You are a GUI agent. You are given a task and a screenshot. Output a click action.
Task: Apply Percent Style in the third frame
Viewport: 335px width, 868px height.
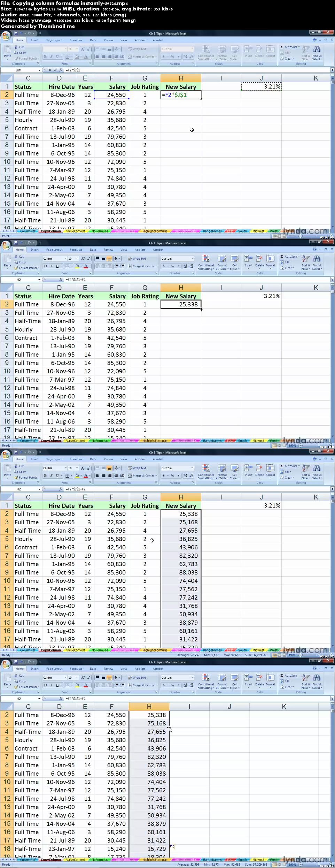(172, 476)
